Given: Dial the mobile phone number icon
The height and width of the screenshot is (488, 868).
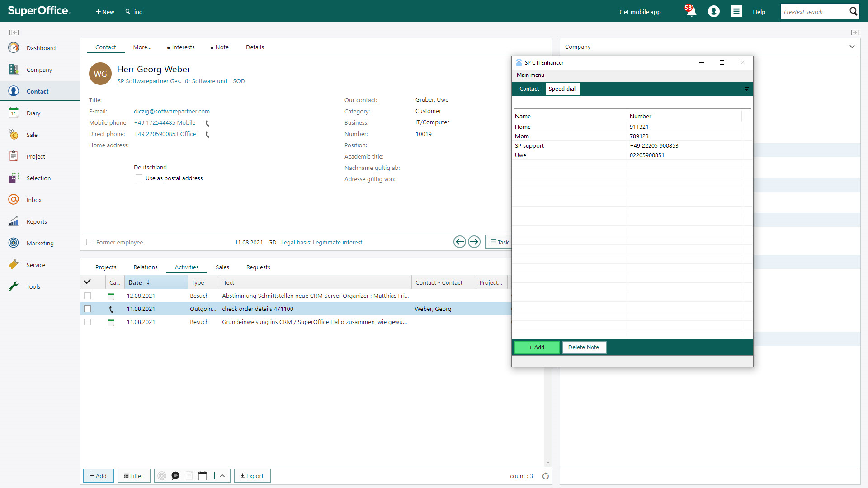Looking at the screenshot, I should click(x=208, y=123).
